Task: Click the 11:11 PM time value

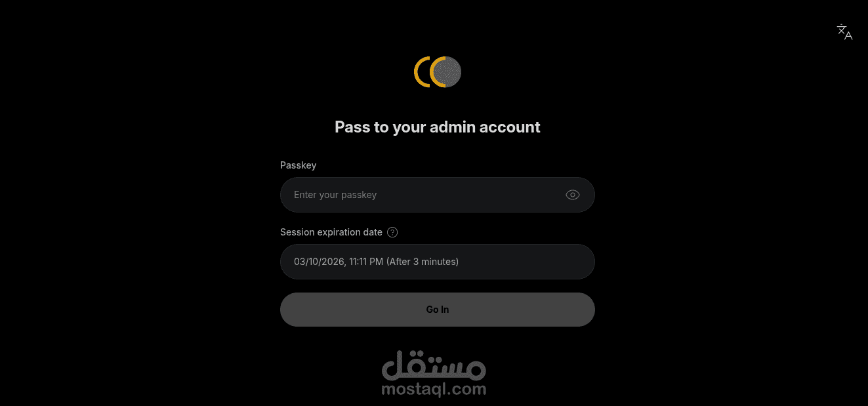Action: click(366, 262)
